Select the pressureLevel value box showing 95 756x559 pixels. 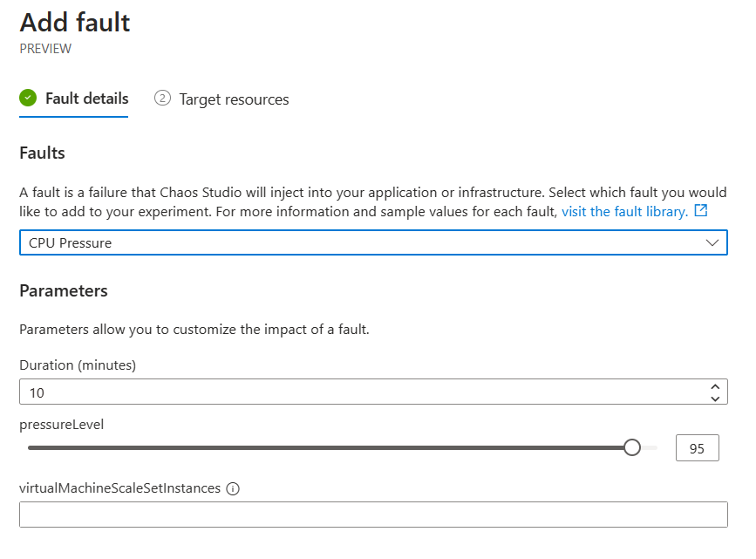tap(697, 447)
